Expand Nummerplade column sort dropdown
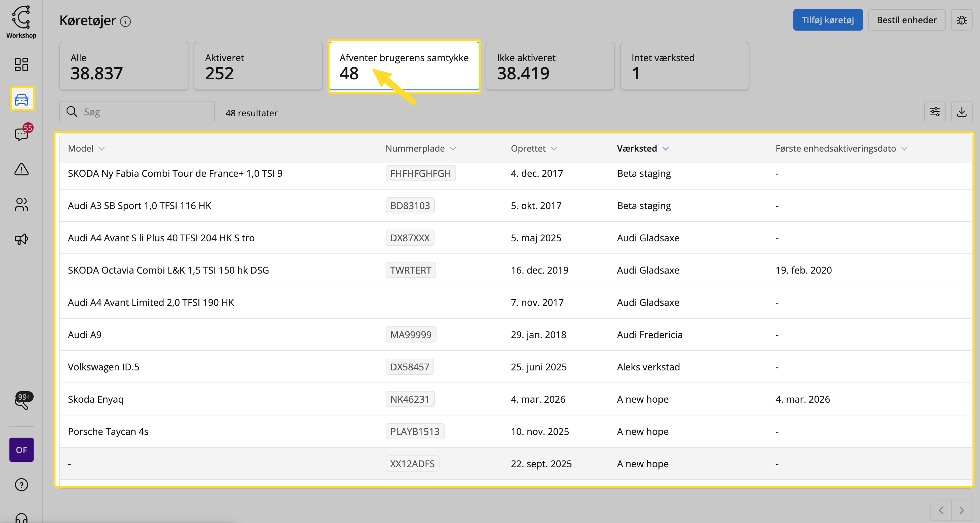The width and height of the screenshot is (980, 523). 453,149
